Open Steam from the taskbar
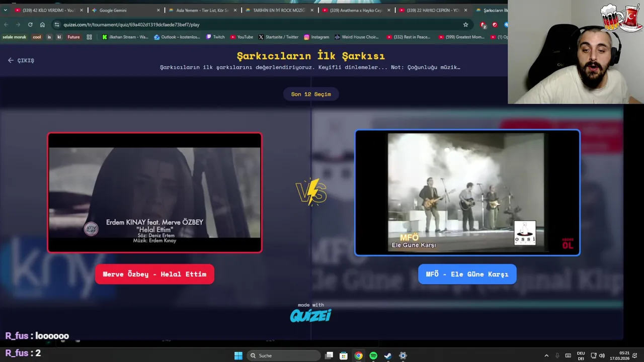The height and width of the screenshot is (362, 644). pos(388,355)
